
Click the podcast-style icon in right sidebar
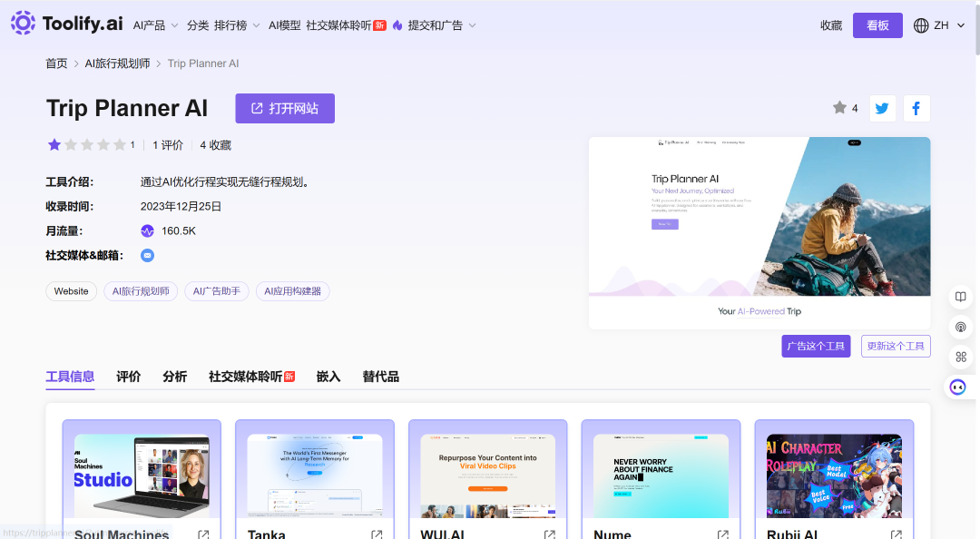tap(961, 327)
